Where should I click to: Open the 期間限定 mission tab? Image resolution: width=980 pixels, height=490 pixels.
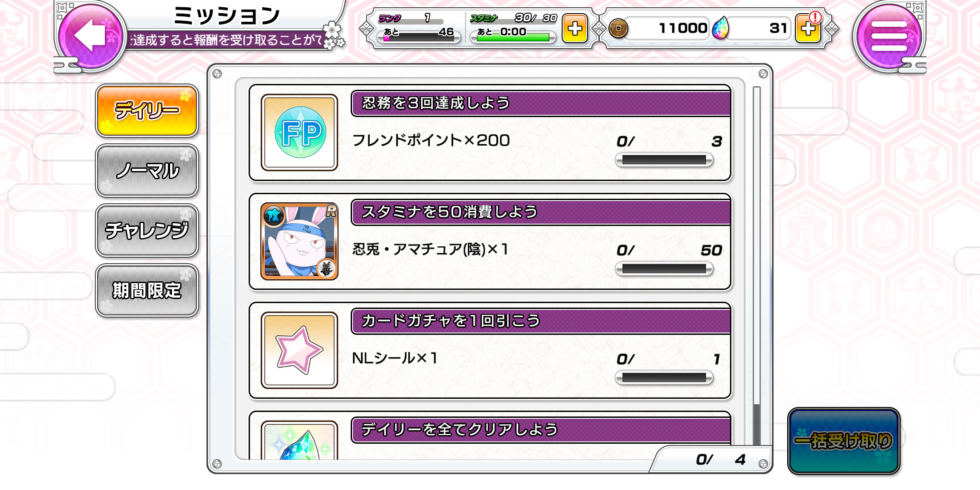click(x=147, y=290)
